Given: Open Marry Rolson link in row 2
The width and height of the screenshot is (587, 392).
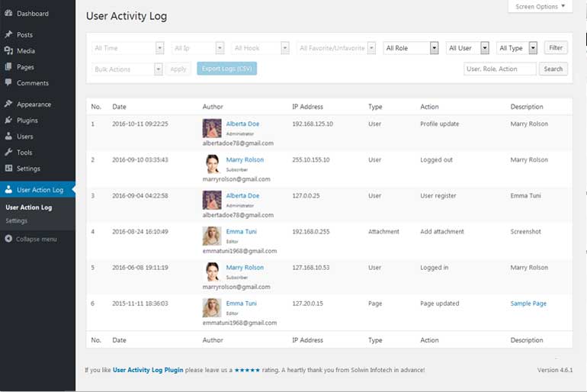Looking at the screenshot, I should click(x=245, y=159).
